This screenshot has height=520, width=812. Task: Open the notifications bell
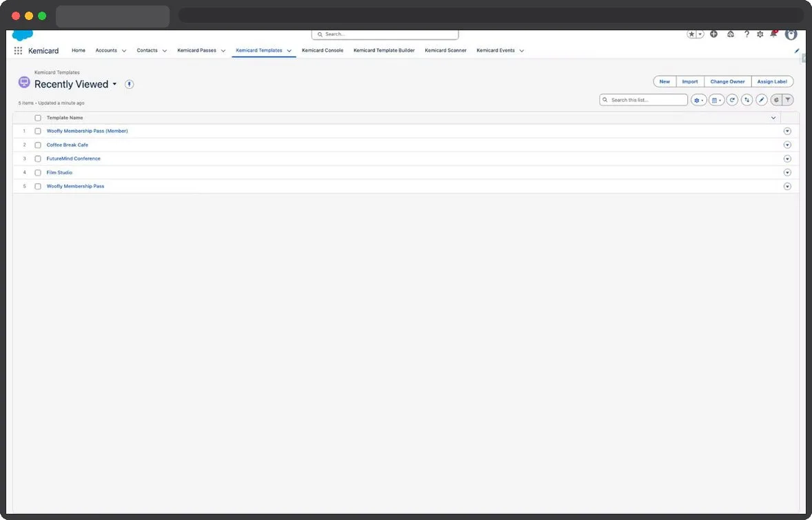(x=773, y=34)
